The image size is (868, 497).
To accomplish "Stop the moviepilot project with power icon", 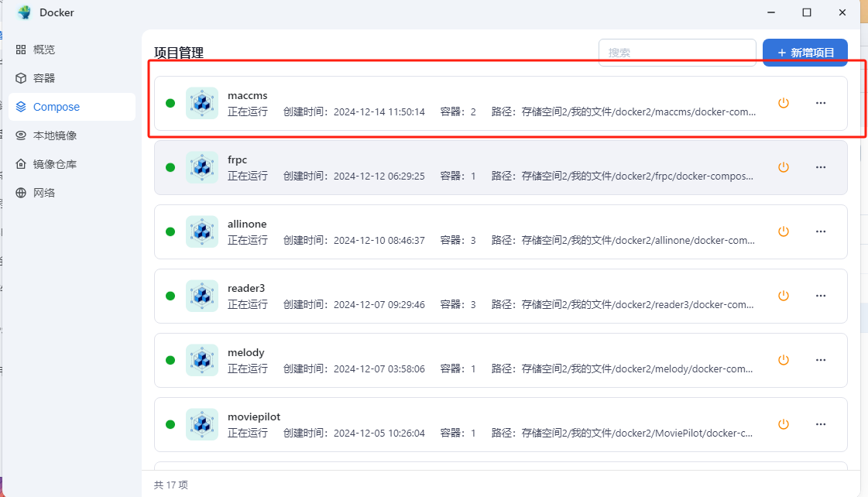I will (784, 424).
